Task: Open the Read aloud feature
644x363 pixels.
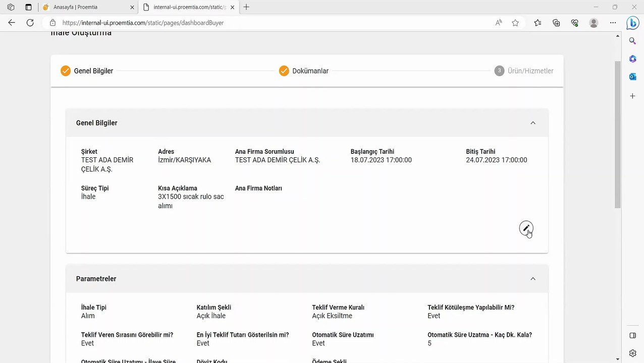Action: click(499, 23)
